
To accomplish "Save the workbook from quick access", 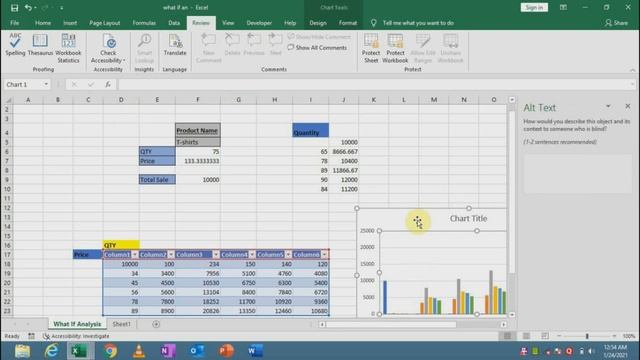I will pyautogui.click(x=14, y=7).
